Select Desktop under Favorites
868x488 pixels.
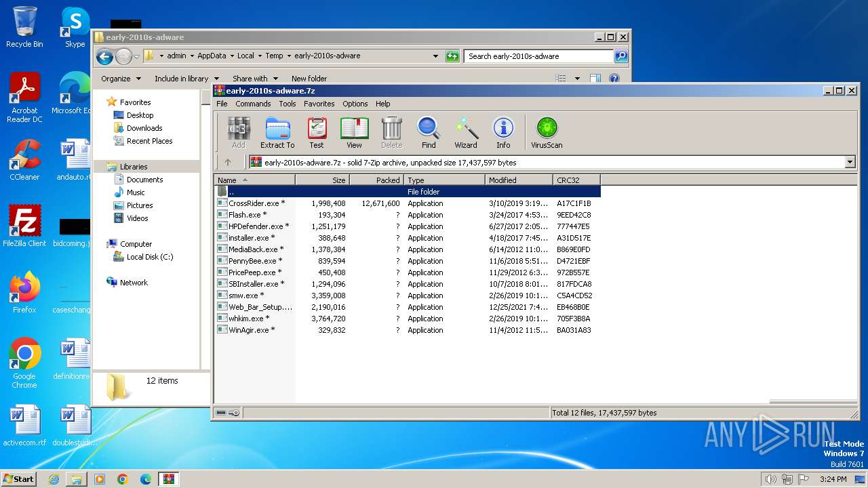[x=140, y=115]
